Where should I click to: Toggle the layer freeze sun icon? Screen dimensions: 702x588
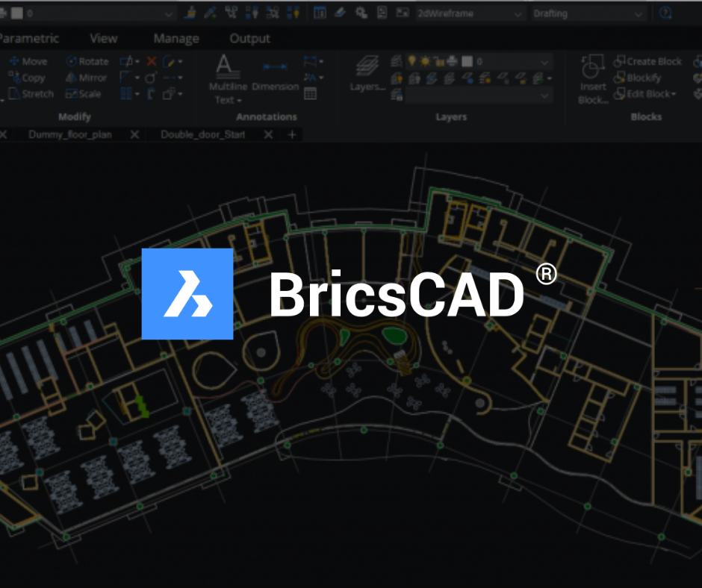425,61
